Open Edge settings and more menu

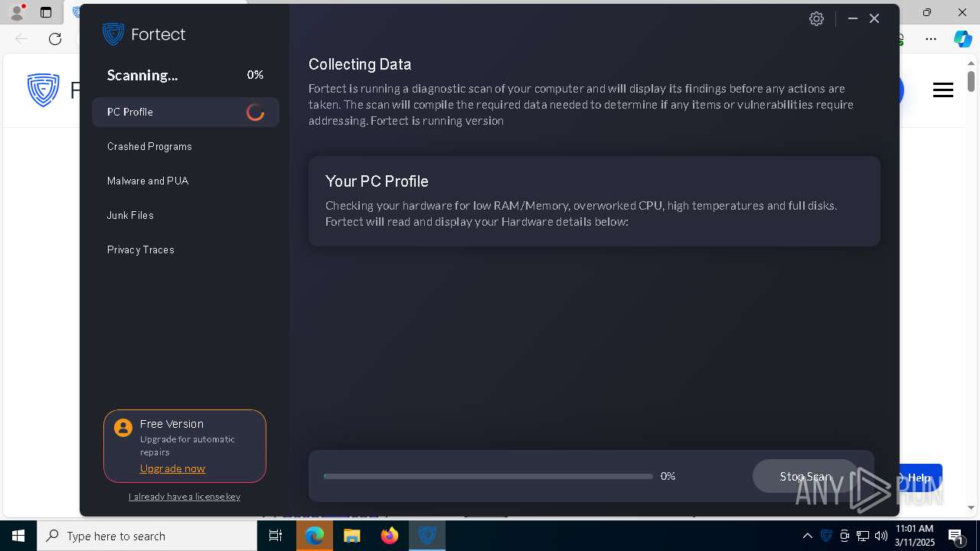pyautogui.click(x=931, y=39)
